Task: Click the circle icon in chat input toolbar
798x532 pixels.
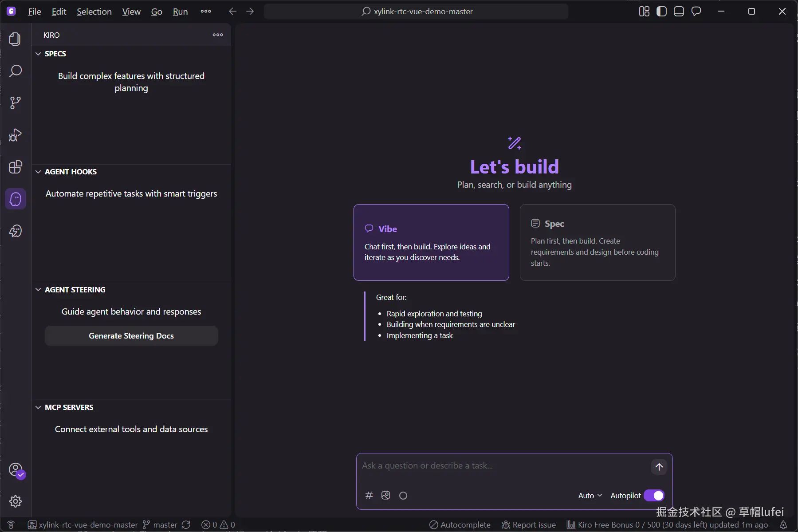Action: point(403,495)
